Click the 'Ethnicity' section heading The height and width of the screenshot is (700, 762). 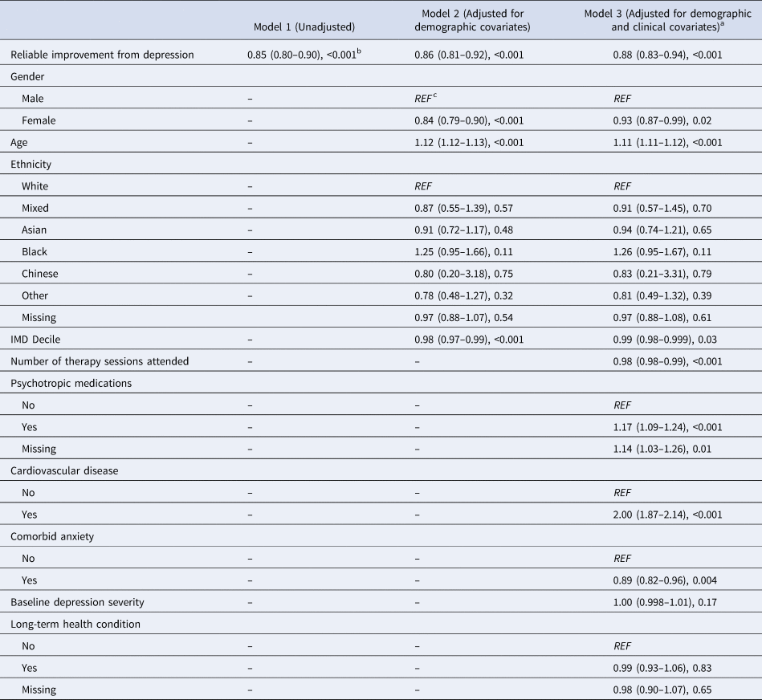pos(31,164)
